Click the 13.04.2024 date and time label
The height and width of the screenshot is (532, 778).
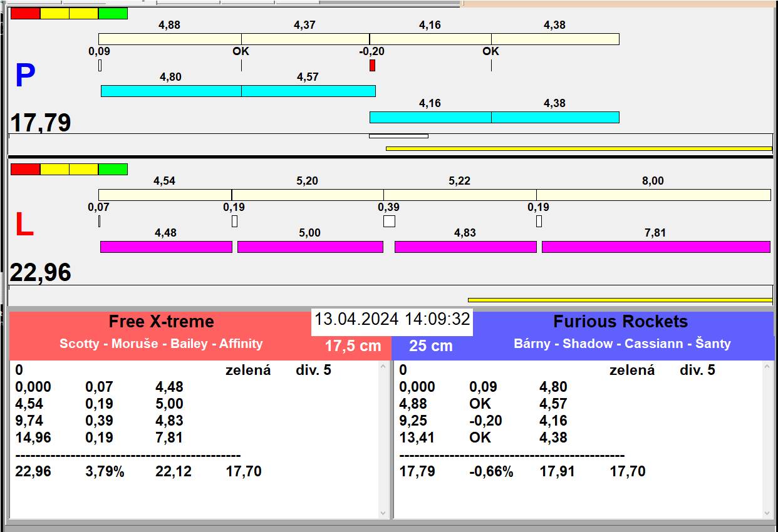392,319
